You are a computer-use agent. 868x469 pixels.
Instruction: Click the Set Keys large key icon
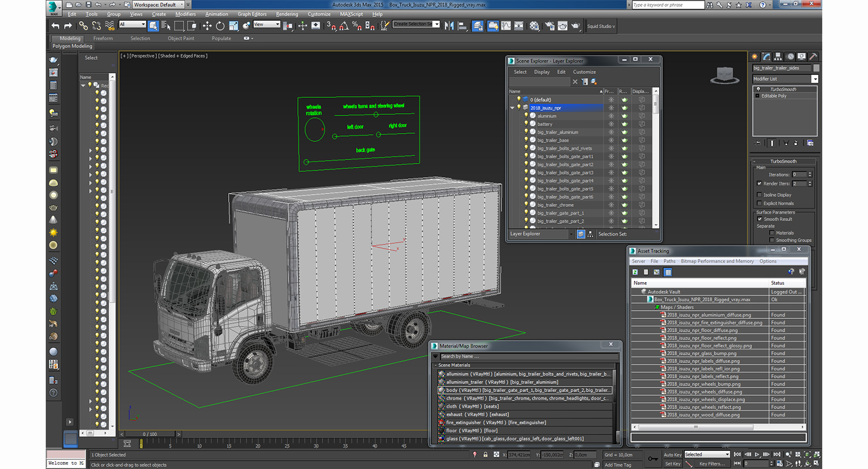pyautogui.click(x=653, y=458)
